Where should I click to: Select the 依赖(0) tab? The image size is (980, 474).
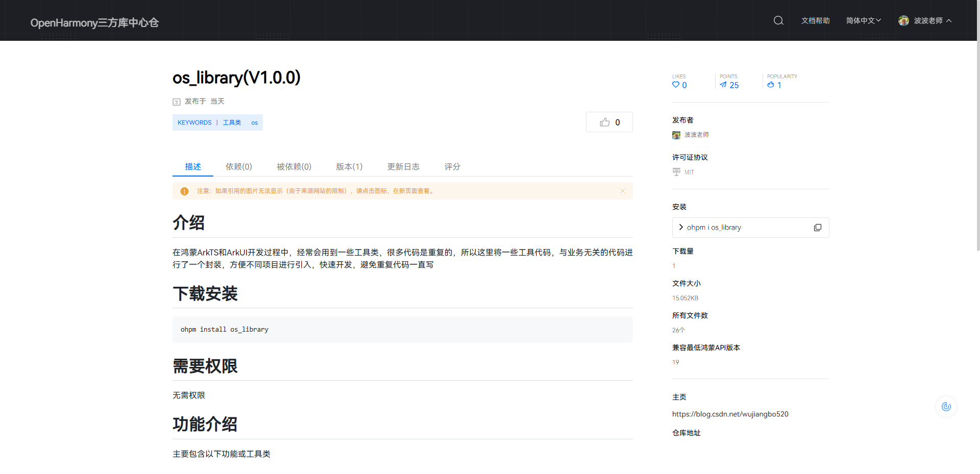coord(238,166)
